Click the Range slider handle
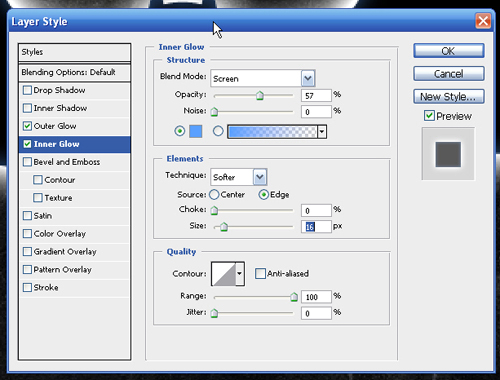 294,297
